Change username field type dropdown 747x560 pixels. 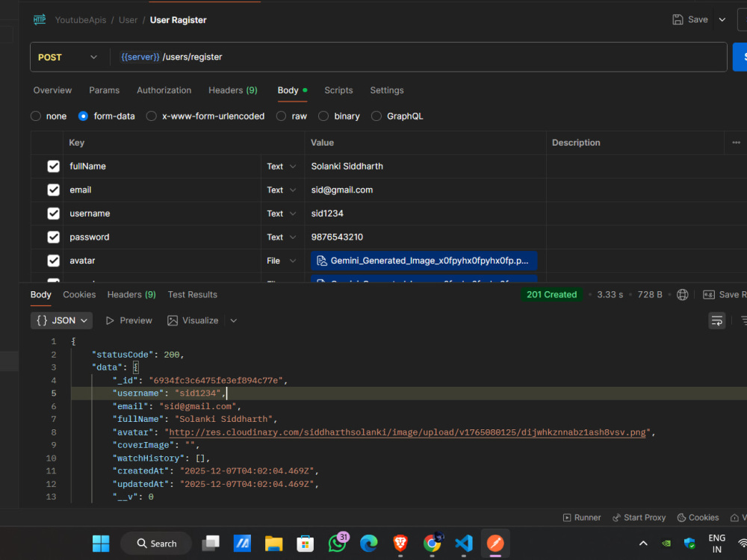(x=282, y=214)
